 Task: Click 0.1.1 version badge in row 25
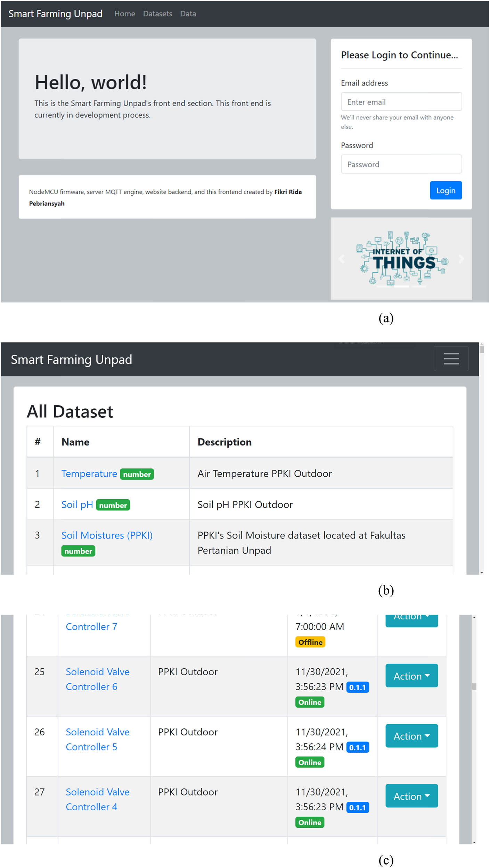(358, 687)
